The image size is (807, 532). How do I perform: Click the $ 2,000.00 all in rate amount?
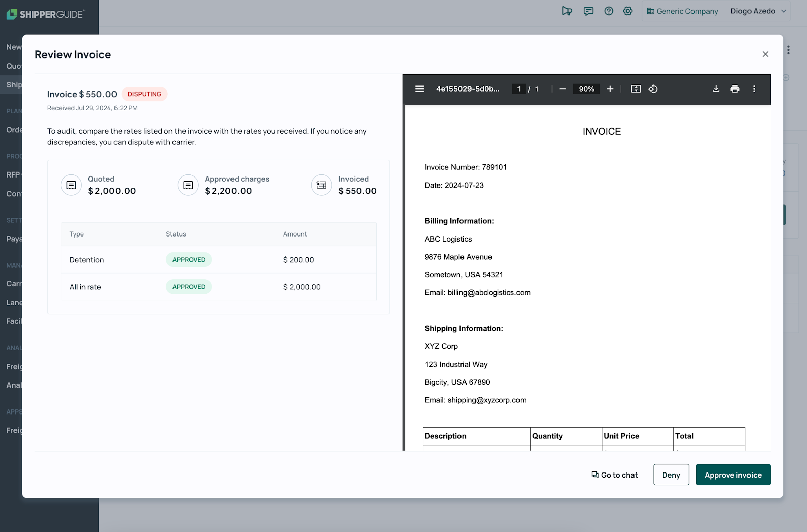[x=302, y=287]
